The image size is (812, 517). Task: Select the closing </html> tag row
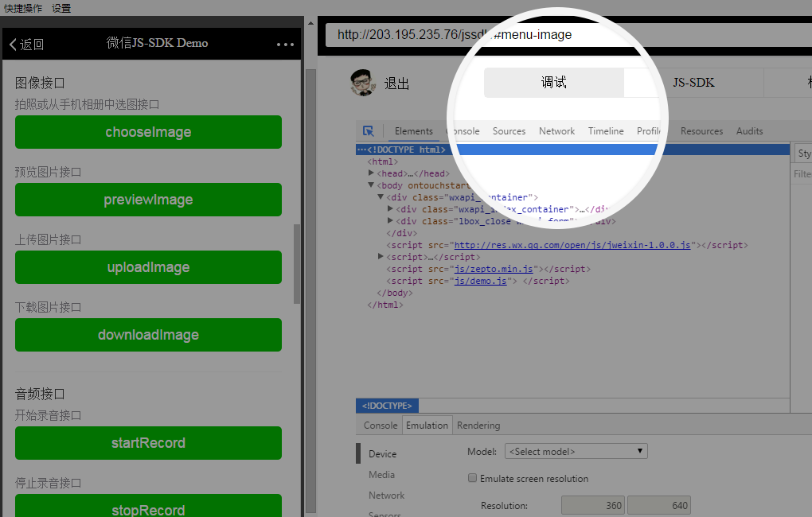[385, 305]
